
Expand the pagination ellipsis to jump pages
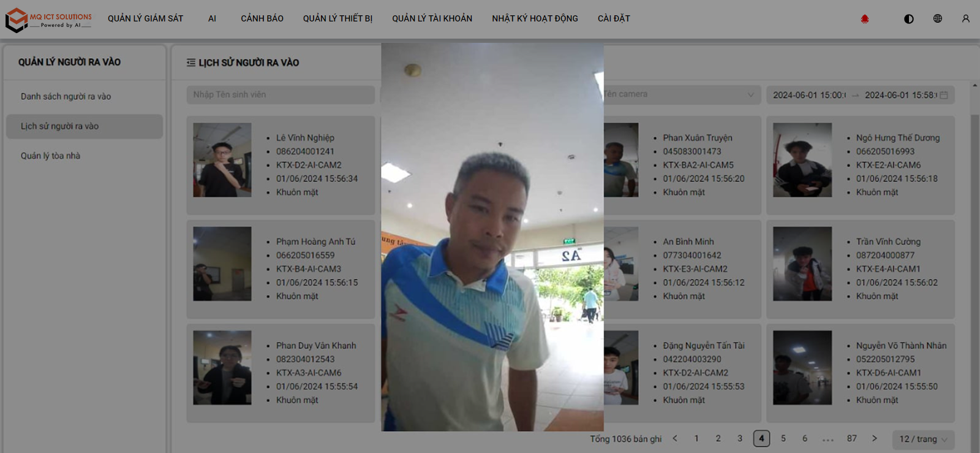pos(828,439)
